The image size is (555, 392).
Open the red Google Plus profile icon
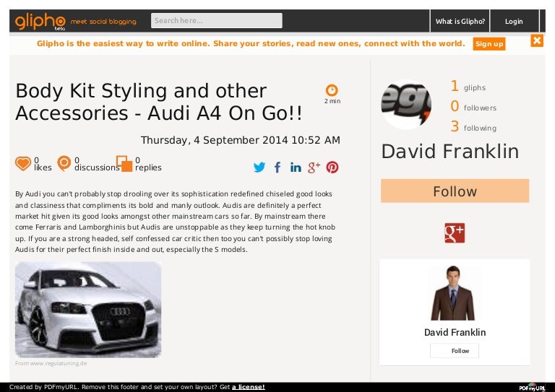(x=455, y=233)
